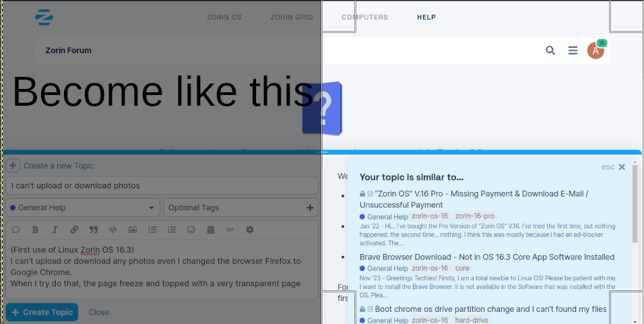644x324 pixels.
Task: Click the plus icon beside Create a new Topic
Action: (x=13, y=166)
